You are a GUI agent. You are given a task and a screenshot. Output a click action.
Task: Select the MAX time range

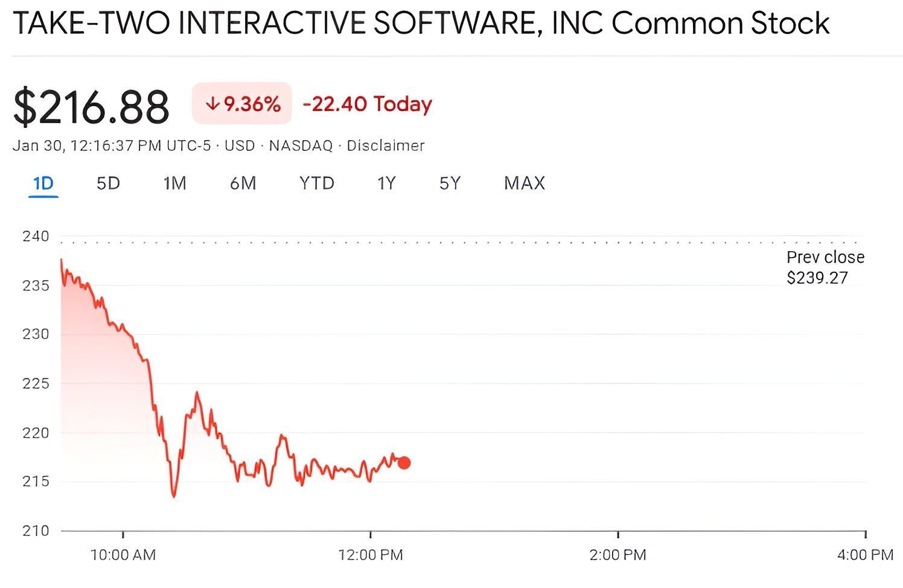click(524, 184)
